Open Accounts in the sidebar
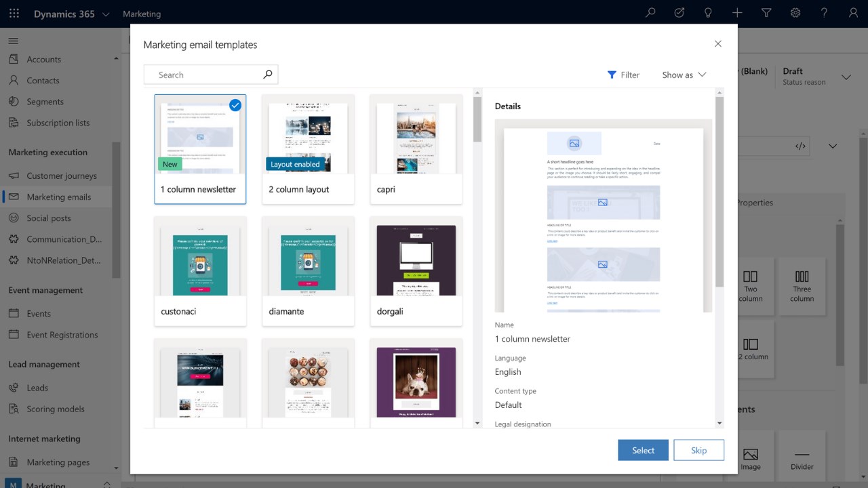The image size is (868, 488). (x=43, y=59)
